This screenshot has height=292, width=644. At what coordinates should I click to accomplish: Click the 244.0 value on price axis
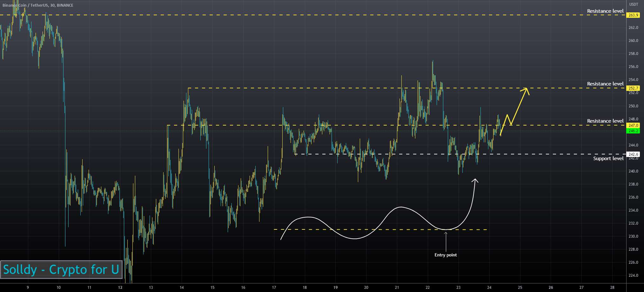633,145
